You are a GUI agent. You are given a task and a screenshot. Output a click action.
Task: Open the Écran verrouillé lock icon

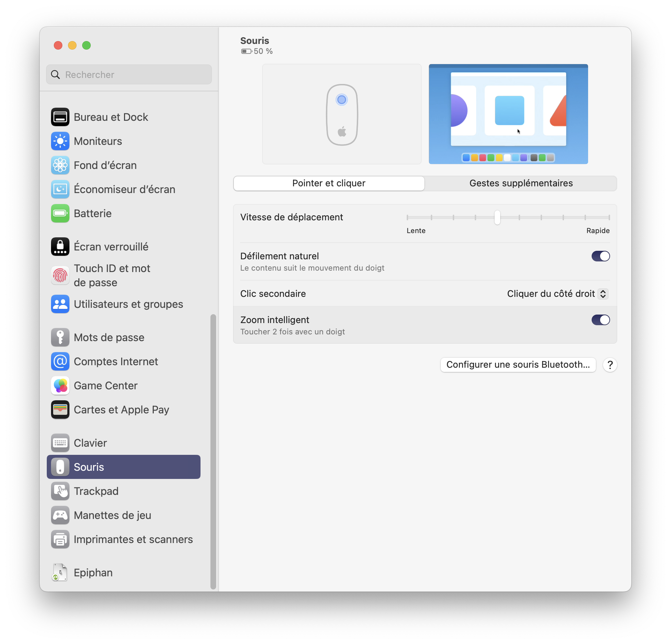60,247
